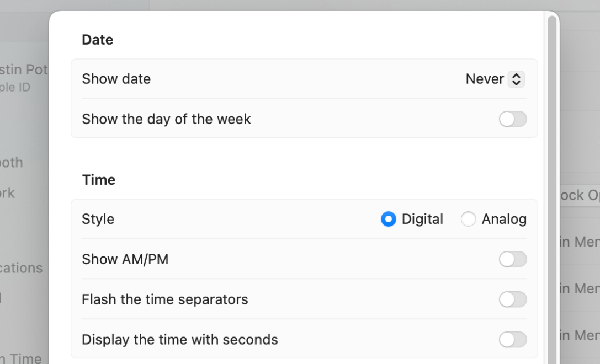The image size is (600, 364).
Task: Click the Show date row label
Action: pos(116,79)
